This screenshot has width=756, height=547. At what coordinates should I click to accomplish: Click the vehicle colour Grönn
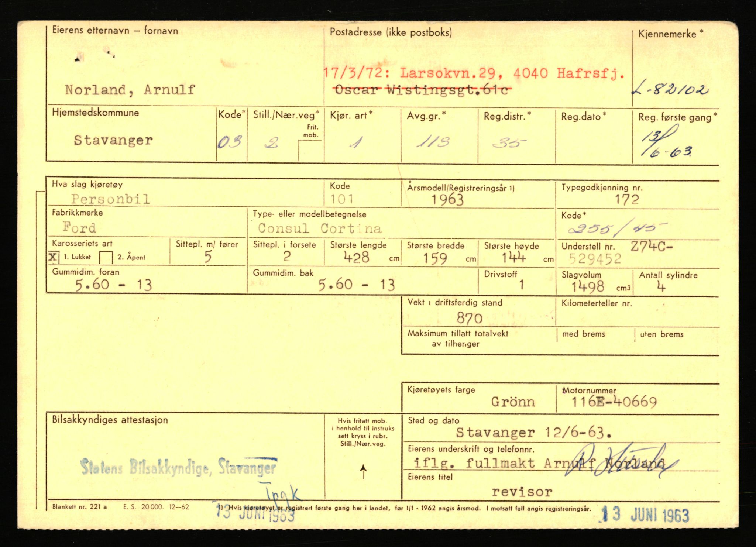(513, 402)
